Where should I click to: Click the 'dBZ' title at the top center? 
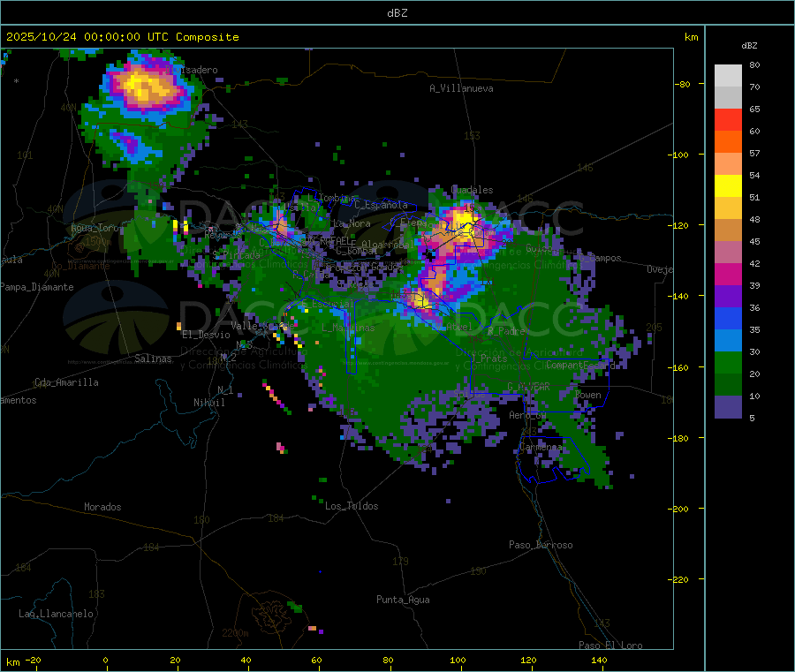tap(397, 13)
